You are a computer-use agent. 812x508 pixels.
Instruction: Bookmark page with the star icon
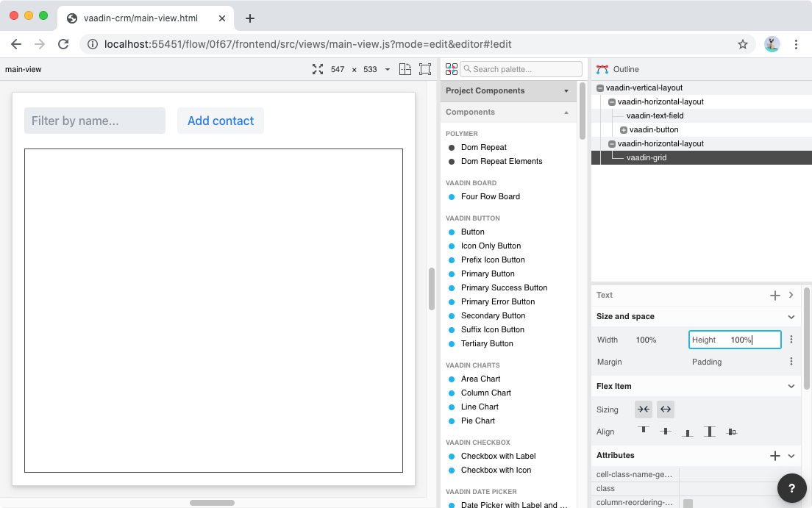pyautogui.click(x=743, y=45)
